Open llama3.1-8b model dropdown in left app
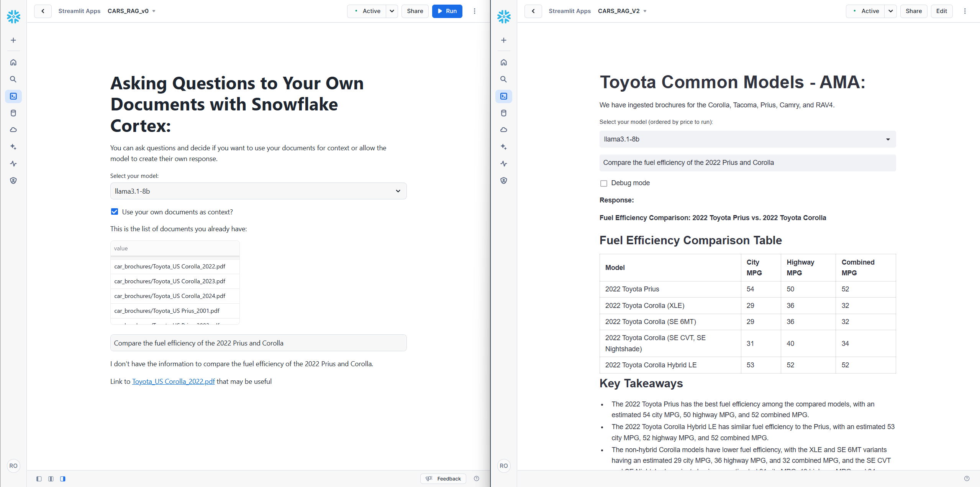This screenshot has height=487, width=980. 258,191
